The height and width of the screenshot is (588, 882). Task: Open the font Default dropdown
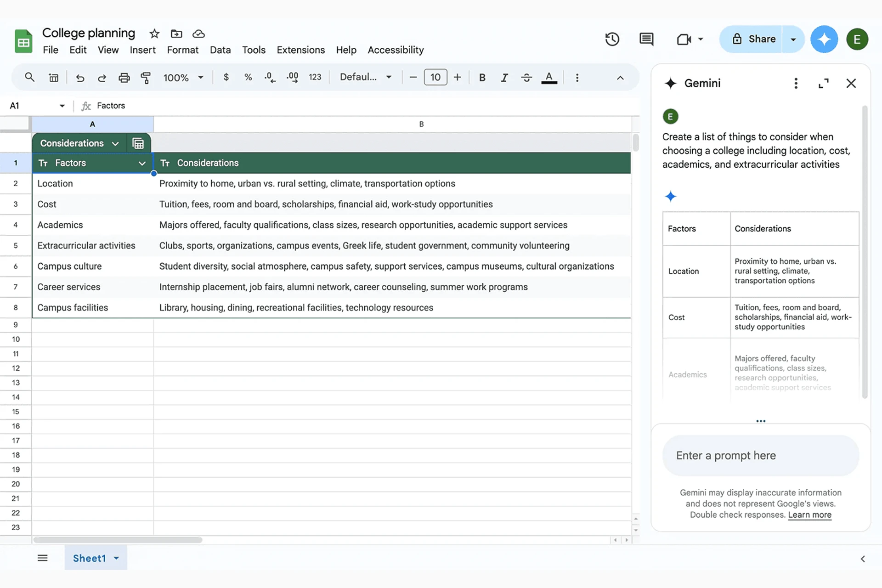tap(366, 77)
